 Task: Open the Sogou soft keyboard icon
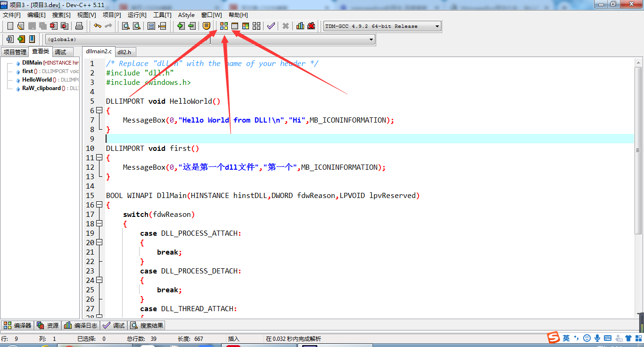tap(608, 338)
